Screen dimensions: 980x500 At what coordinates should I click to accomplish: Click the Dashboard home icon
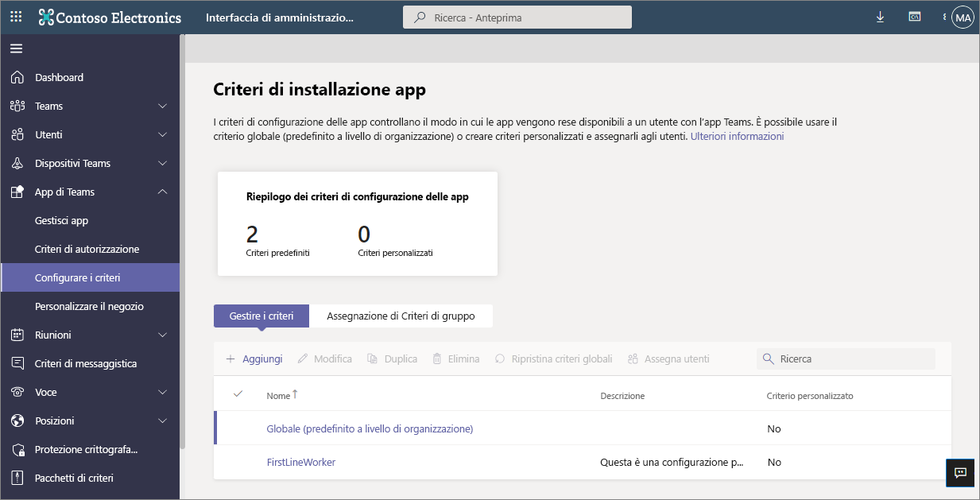click(x=17, y=77)
